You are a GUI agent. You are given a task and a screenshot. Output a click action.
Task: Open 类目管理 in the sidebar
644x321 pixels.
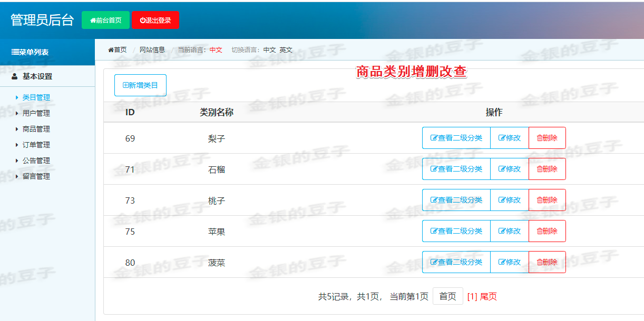tap(36, 97)
